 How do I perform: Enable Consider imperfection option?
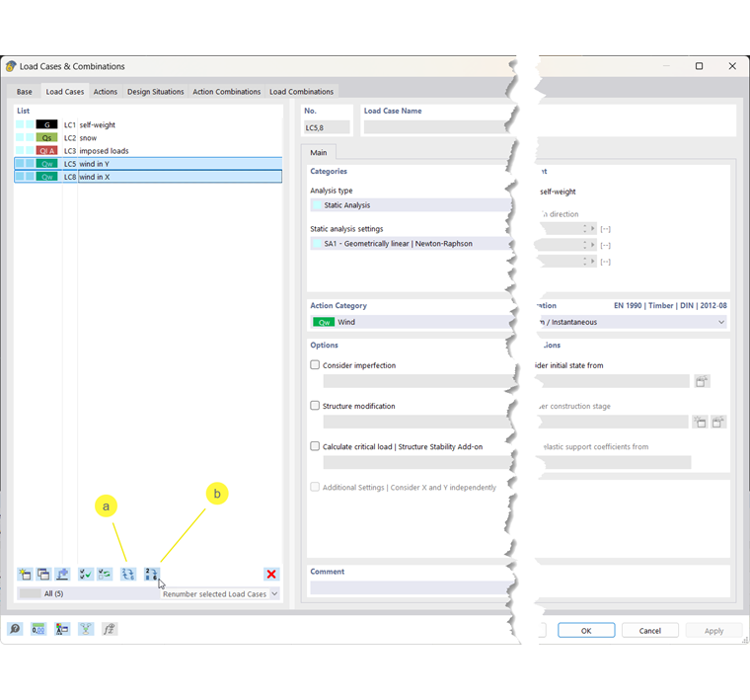(x=315, y=365)
